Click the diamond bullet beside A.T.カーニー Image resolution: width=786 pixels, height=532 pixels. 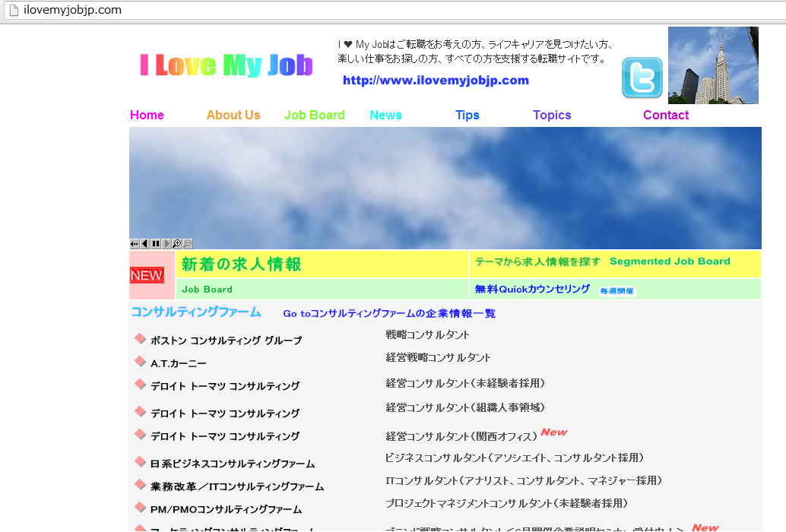pyautogui.click(x=141, y=361)
